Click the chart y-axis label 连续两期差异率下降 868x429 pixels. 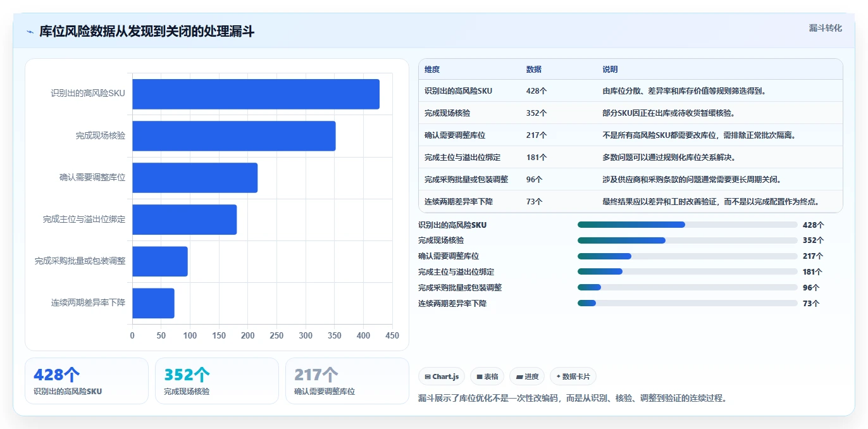tap(88, 303)
